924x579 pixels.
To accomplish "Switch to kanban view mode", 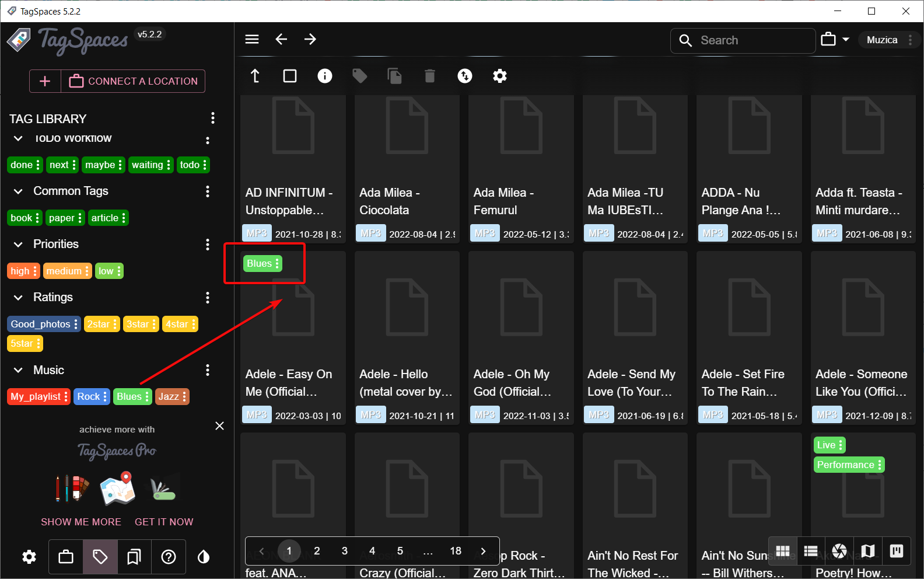I will [897, 551].
